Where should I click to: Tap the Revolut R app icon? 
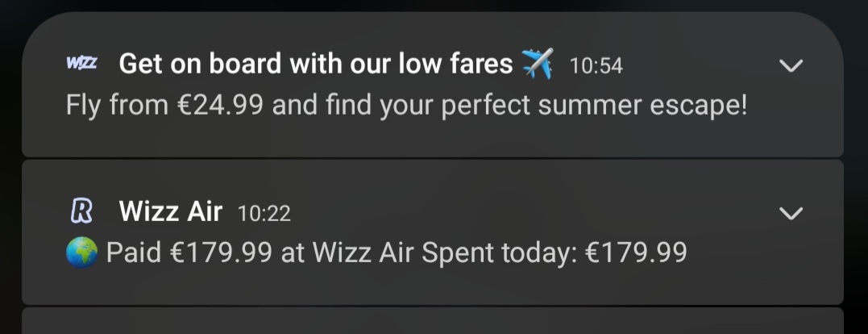(x=81, y=211)
